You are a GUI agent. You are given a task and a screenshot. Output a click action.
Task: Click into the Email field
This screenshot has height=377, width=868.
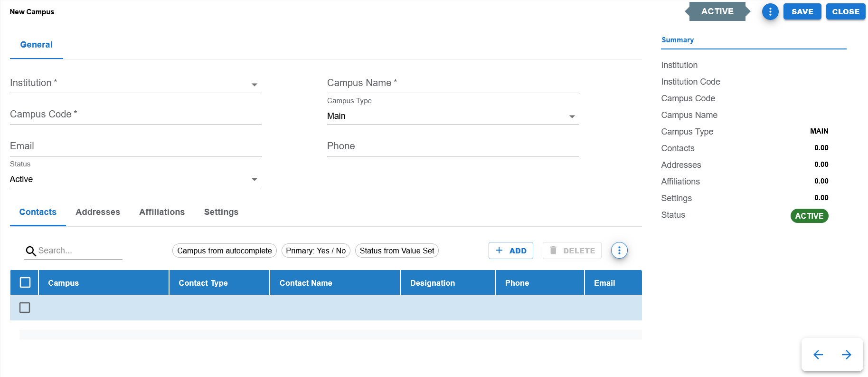pyautogui.click(x=136, y=147)
